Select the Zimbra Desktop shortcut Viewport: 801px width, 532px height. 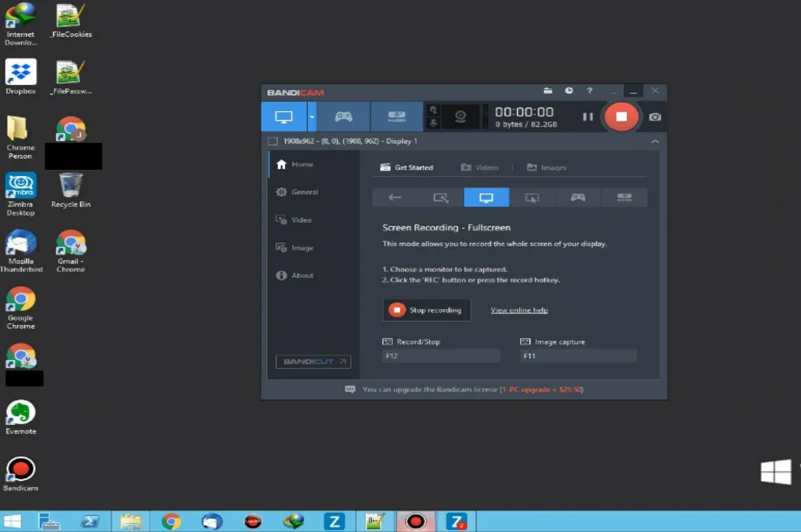coord(21,194)
